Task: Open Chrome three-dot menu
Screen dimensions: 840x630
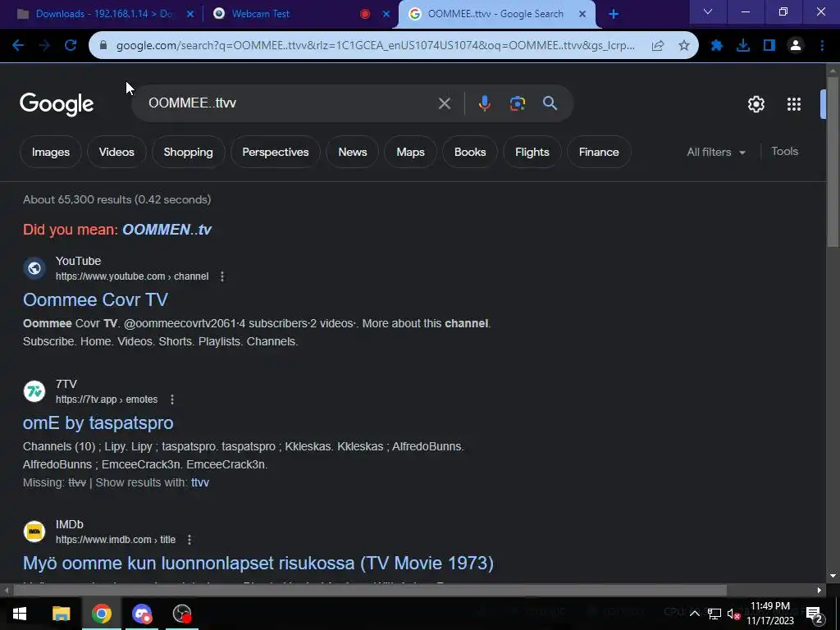Action: (822, 46)
